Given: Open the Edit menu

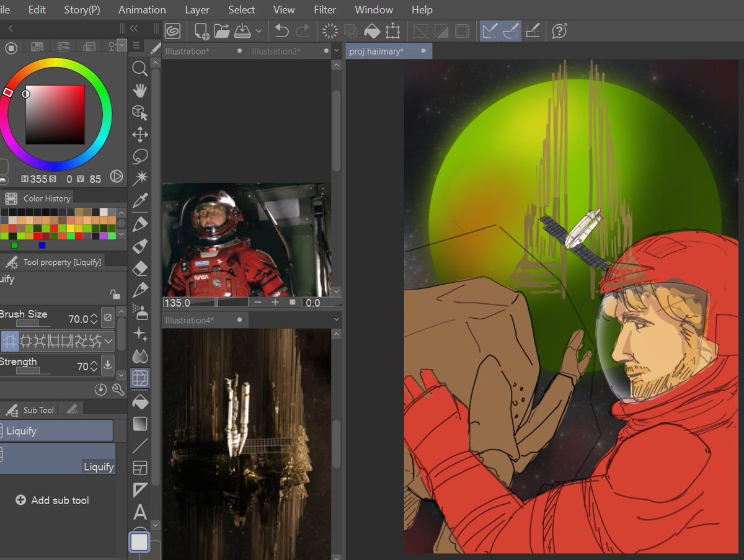Looking at the screenshot, I should click(x=37, y=9).
